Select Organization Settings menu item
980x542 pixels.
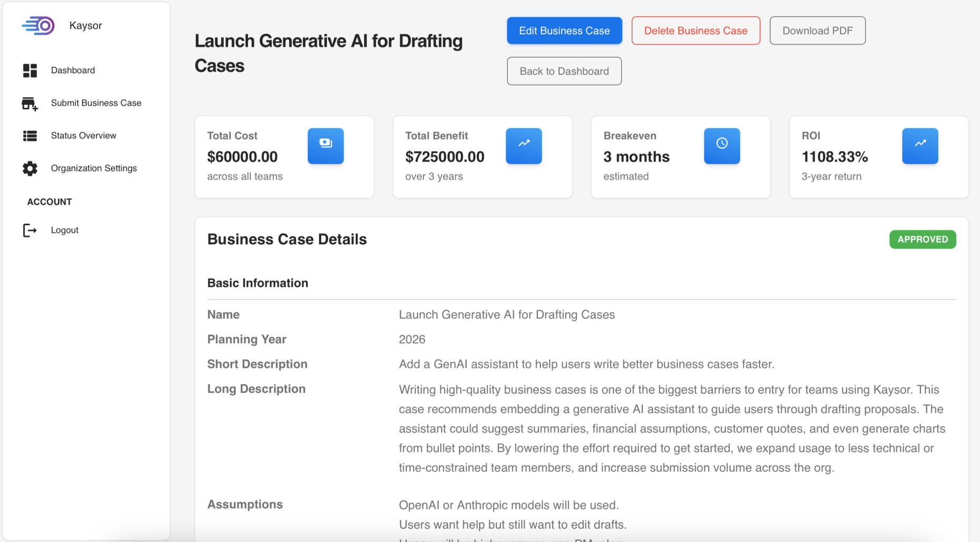pos(94,168)
